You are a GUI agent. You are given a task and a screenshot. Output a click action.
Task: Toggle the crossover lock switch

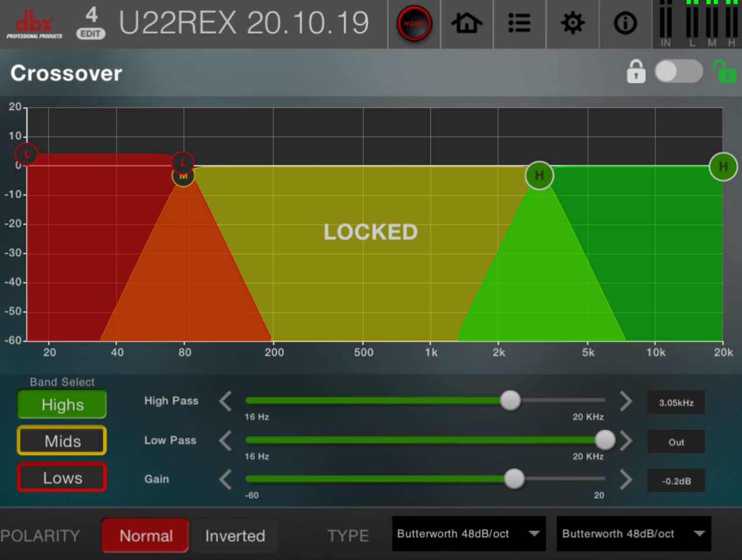[x=679, y=72]
